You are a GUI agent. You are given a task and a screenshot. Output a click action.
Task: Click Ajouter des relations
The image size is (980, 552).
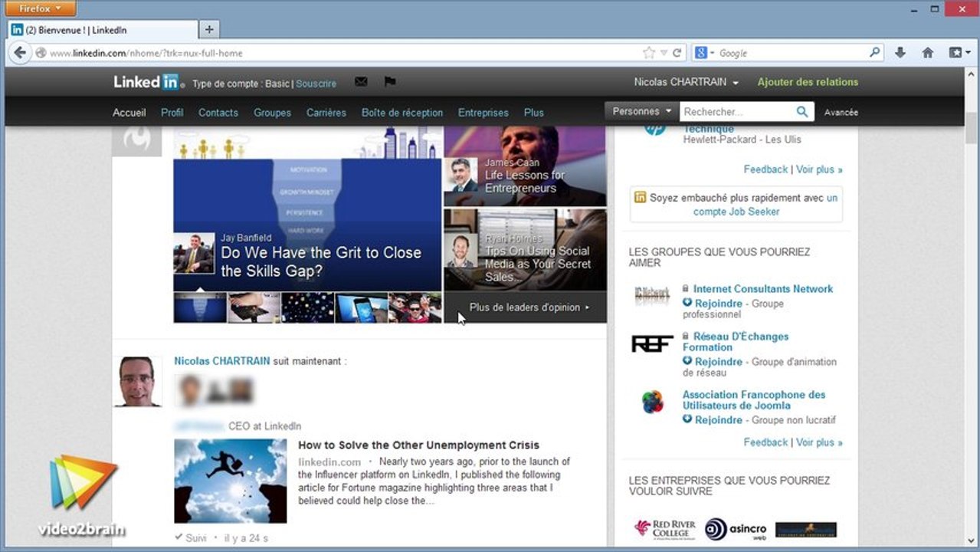click(808, 82)
